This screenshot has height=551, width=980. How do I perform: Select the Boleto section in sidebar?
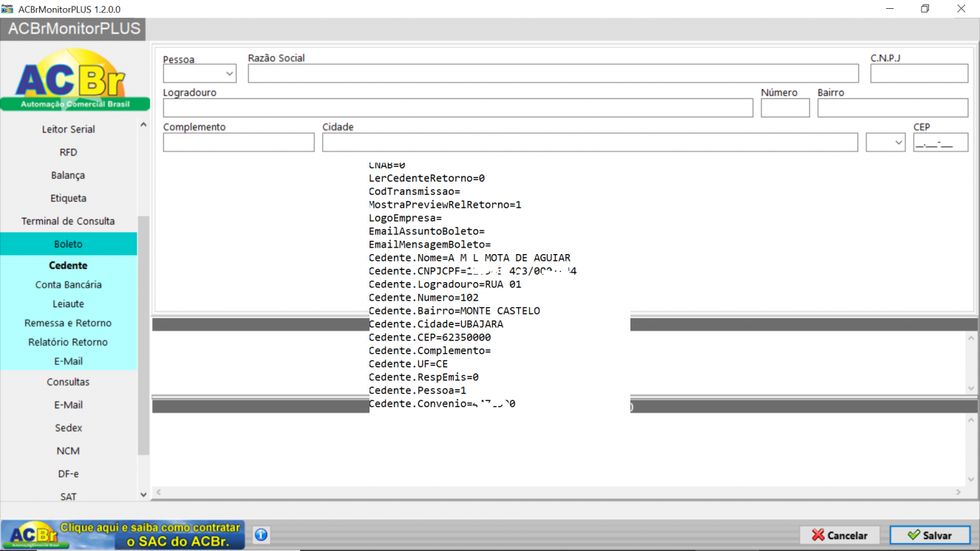[68, 244]
